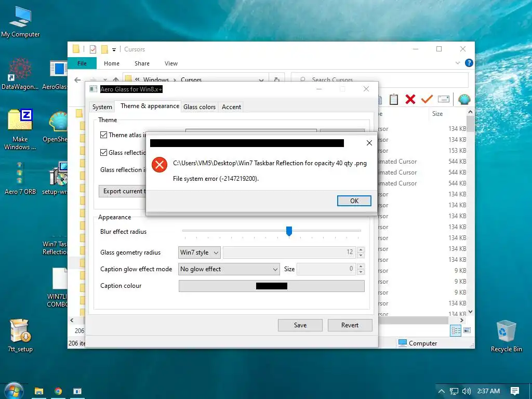Open the Win7 style geometry dropdown
Screen dimensions: 532x399
point(199,252)
